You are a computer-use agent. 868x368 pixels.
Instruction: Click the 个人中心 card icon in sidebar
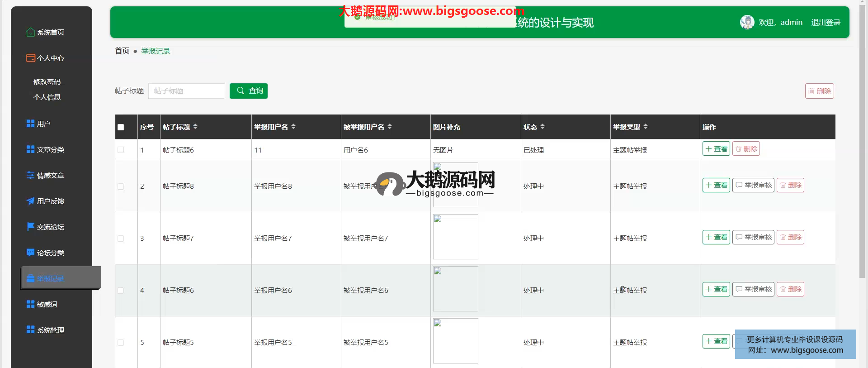30,58
